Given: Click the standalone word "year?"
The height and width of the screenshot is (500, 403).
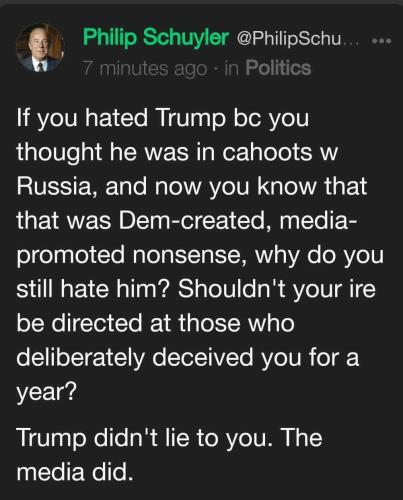Looking at the screenshot, I should pos(46,393).
